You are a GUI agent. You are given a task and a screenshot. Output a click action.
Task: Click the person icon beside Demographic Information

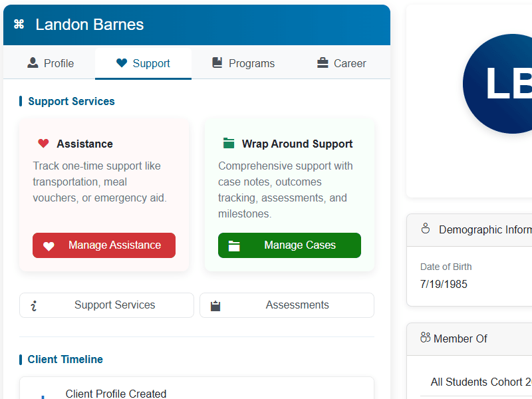coord(426,229)
